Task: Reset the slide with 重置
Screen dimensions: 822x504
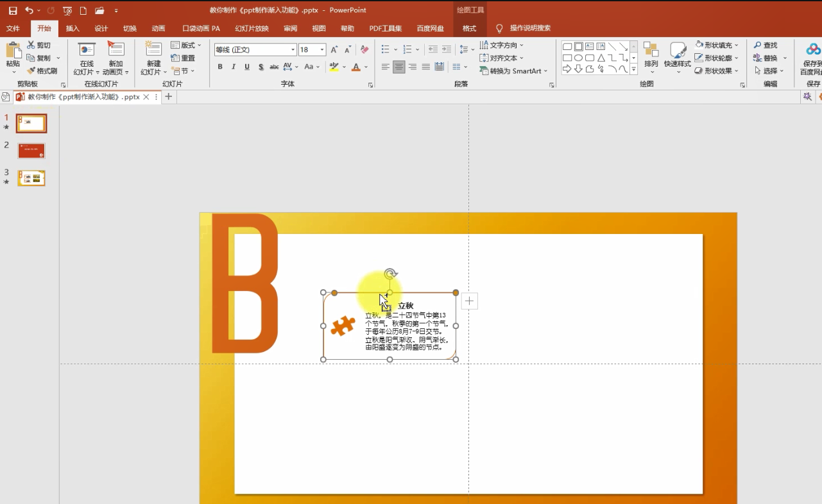Action: (x=183, y=58)
